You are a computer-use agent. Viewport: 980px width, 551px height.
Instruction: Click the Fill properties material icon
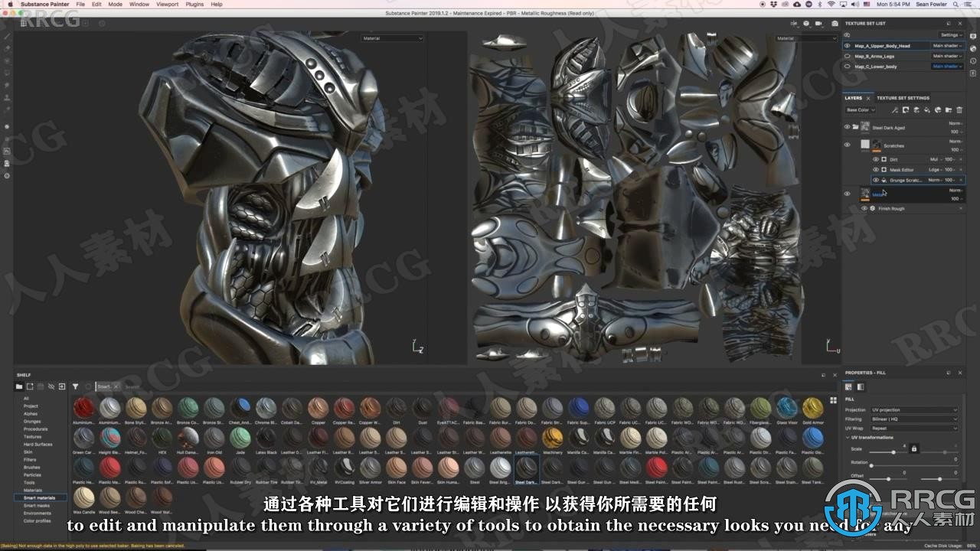(848, 386)
